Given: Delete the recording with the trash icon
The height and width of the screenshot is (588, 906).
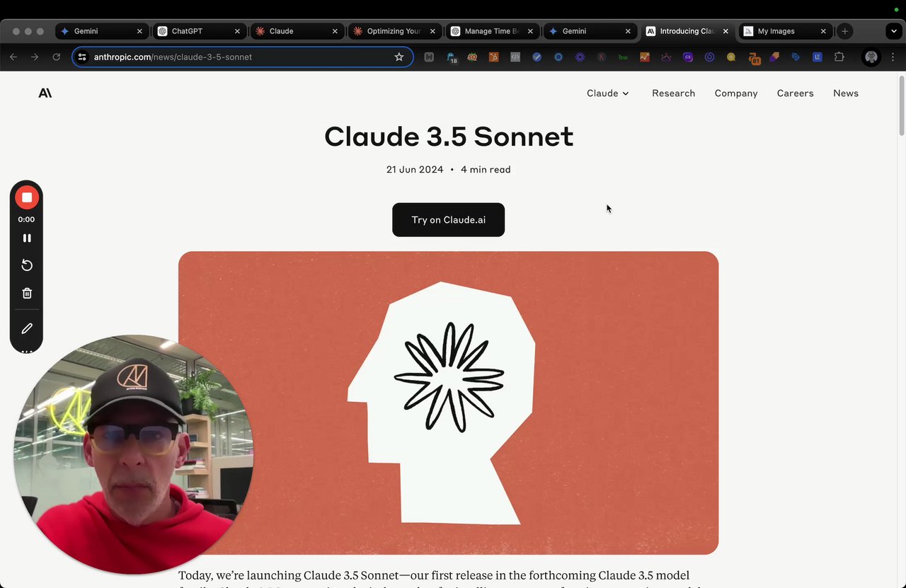Looking at the screenshot, I should 27,293.
